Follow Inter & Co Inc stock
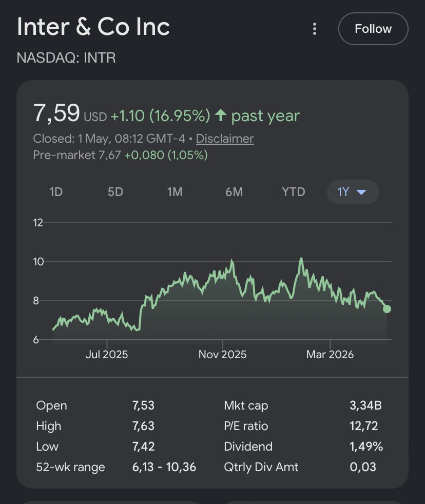The height and width of the screenshot is (504, 425). (x=373, y=29)
